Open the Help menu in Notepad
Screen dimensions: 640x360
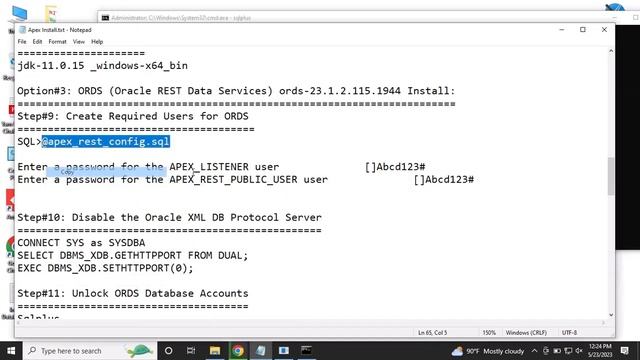[x=97, y=42]
